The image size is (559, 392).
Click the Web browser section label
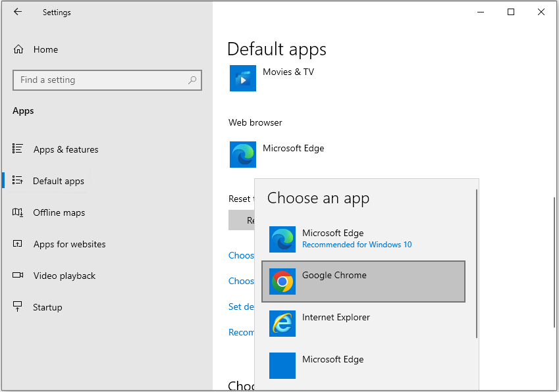255,122
